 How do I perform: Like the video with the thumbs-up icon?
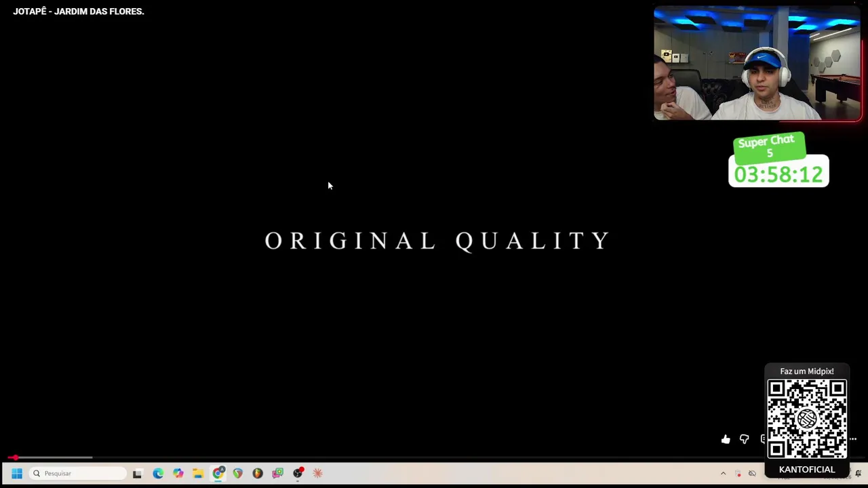[x=726, y=439]
